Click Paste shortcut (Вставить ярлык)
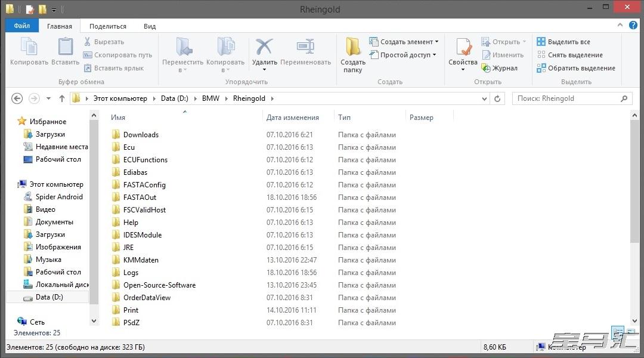The height and width of the screenshot is (358, 644). click(x=114, y=68)
